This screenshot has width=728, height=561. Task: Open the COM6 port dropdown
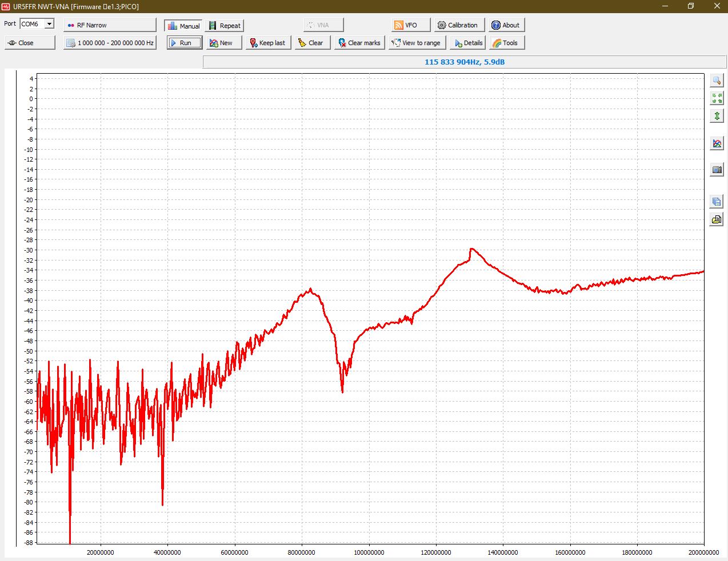point(49,24)
